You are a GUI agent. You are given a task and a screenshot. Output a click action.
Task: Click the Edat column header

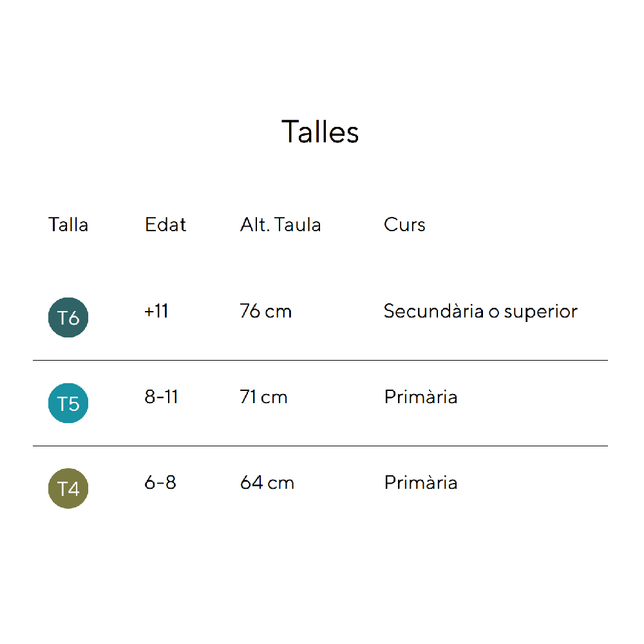(166, 225)
